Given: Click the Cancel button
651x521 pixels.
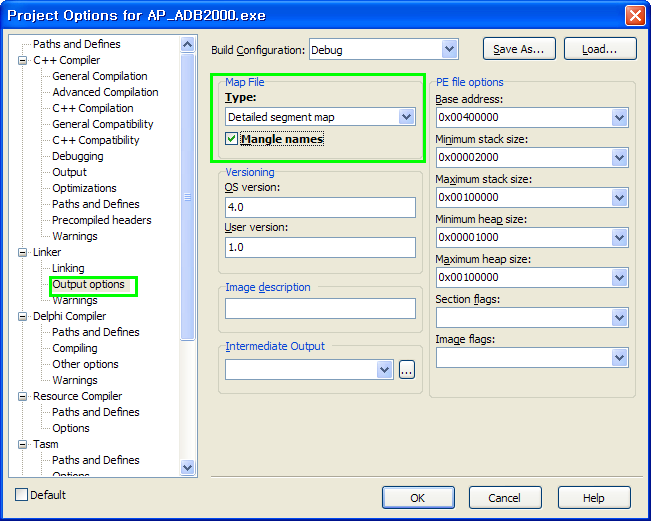Looking at the screenshot, I should [x=504, y=497].
